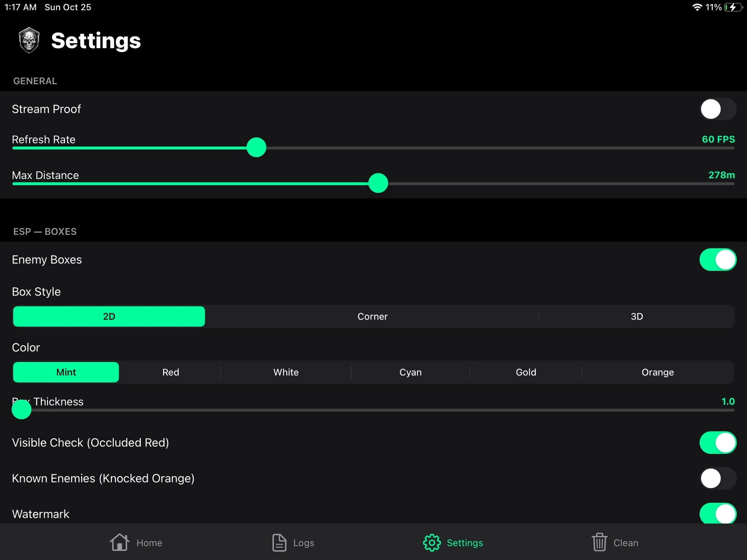The width and height of the screenshot is (747, 560).
Task: Click the 1.0 thickness value
Action: coord(728,401)
